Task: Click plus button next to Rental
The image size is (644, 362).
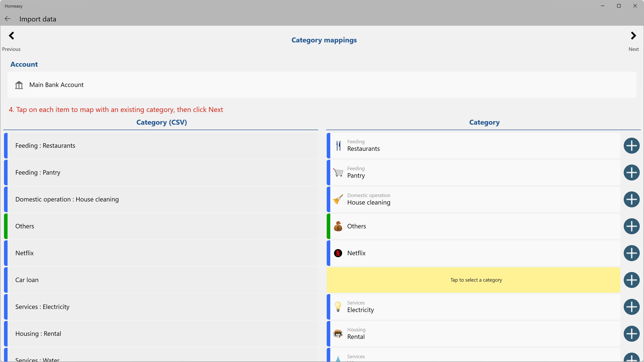Action: 631,333
